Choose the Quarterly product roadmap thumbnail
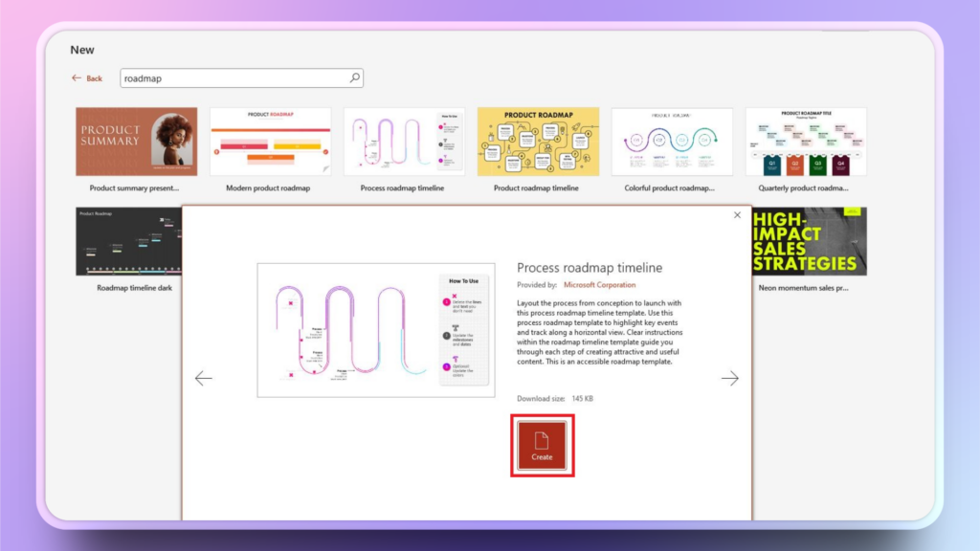The height and width of the screenshot is (551, 980). pyautogui.click(x=806, y=142)
